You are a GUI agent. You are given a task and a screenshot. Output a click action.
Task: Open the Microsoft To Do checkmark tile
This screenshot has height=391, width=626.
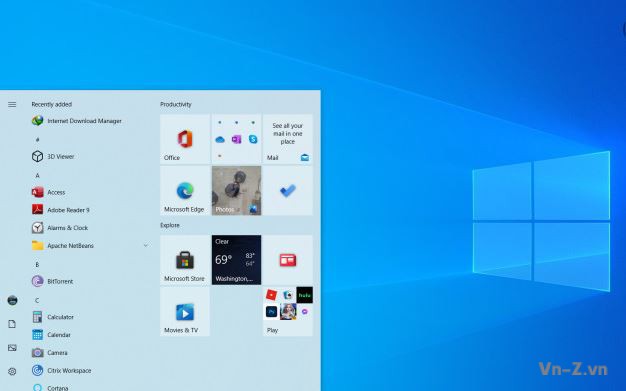tap(288, 191)
